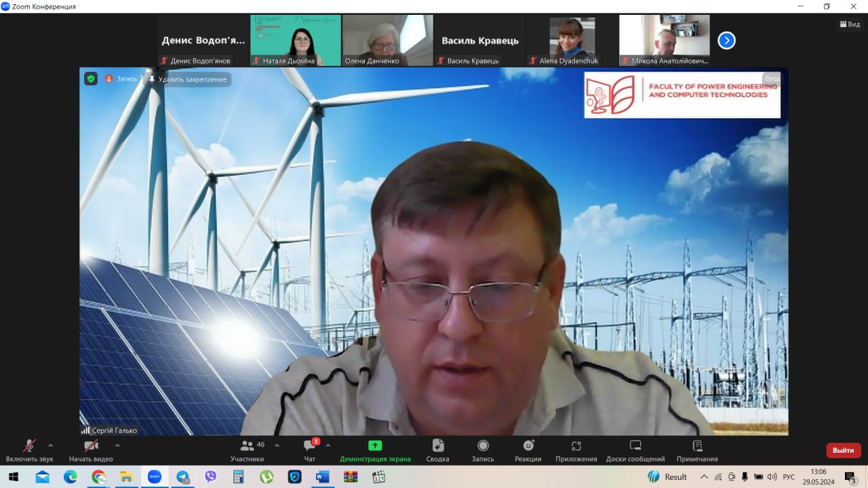This screenshot has width=868, height=488.
Task: Expand video options arrow next to camera
Action: [117, 446]
